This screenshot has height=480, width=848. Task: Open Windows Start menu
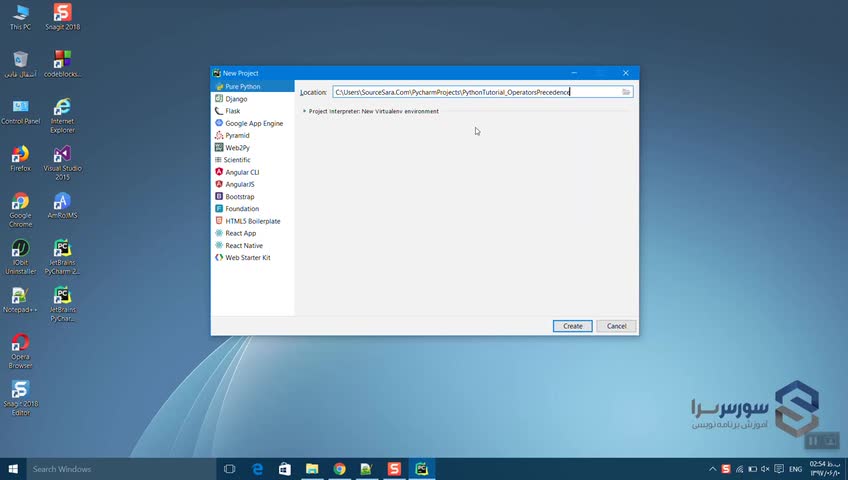(14, 469)
